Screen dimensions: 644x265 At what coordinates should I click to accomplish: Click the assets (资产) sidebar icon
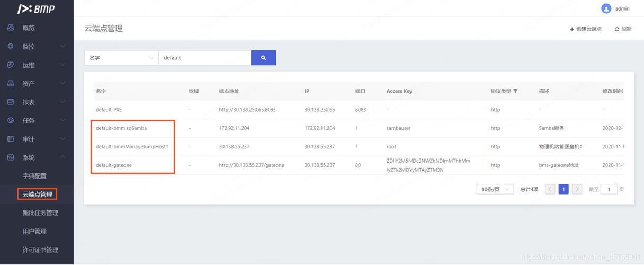click(x=11, y=84)
